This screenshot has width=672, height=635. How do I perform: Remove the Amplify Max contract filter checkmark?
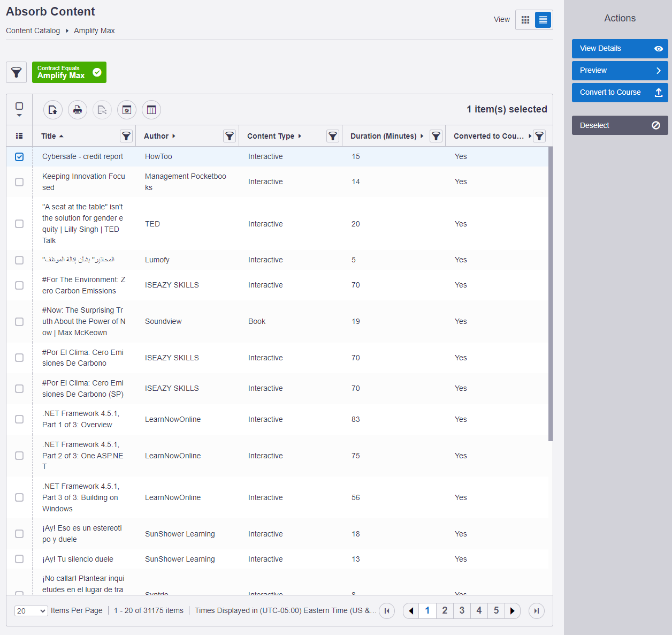97,72
